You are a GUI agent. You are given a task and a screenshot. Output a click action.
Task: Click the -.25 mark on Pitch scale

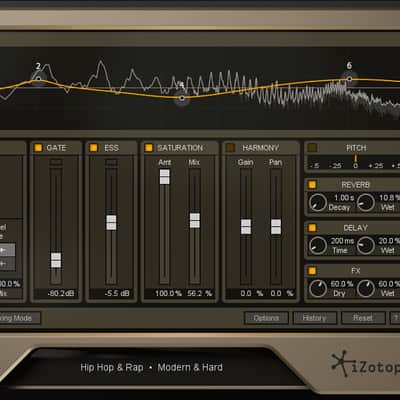335,165
